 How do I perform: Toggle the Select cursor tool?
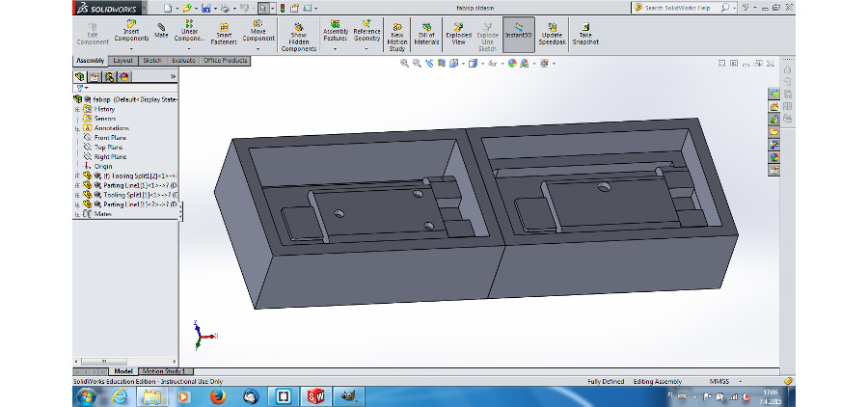[263, 9]
